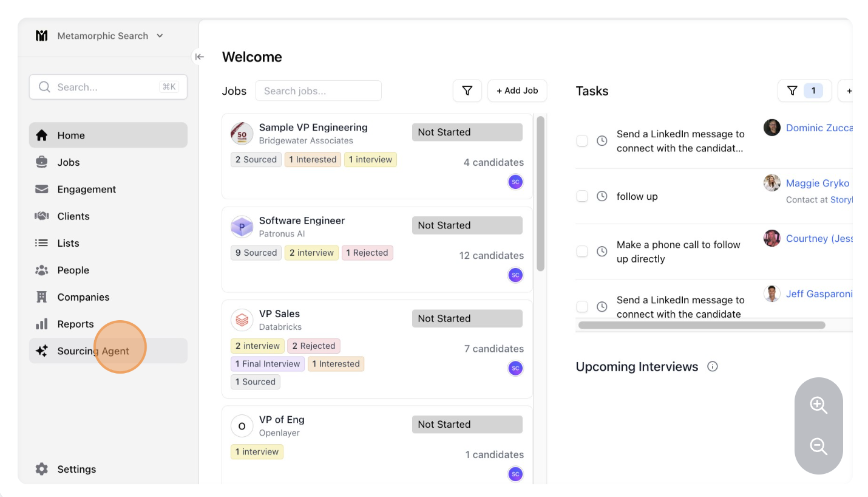Click the 1 interview tag on Sample VP Engineering
This screenshot has height=497, width=868.
[370, 159]
